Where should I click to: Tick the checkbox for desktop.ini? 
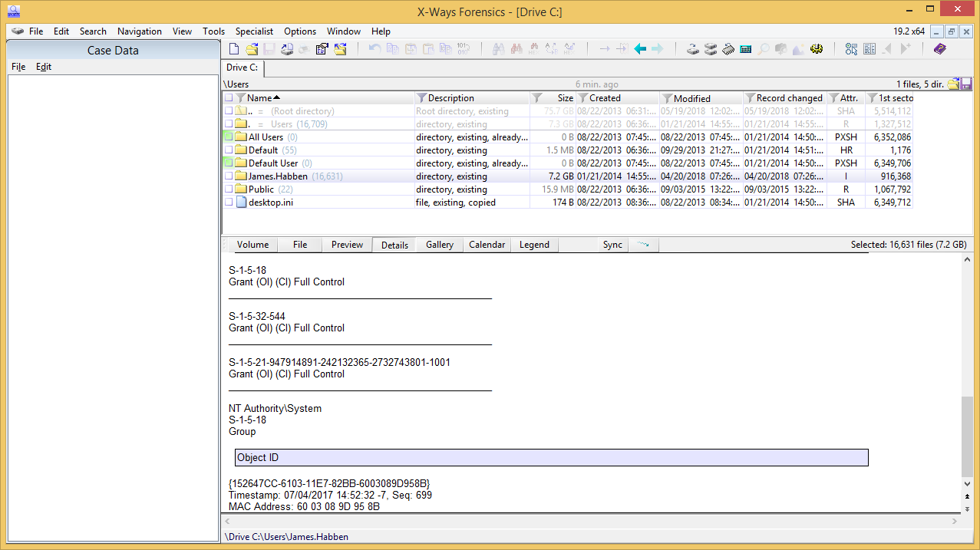click(229, 203)
